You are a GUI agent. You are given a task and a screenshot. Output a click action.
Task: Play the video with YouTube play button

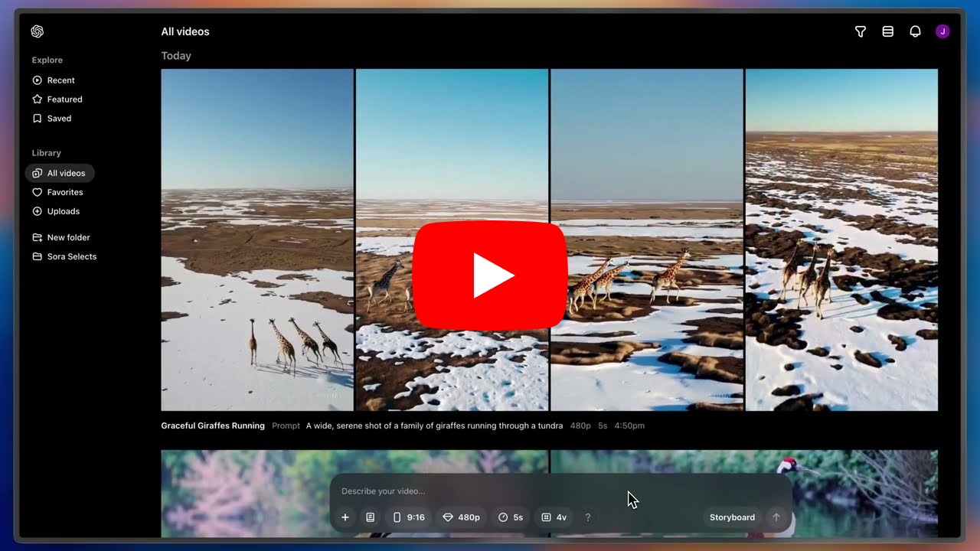tap(490, 275)
